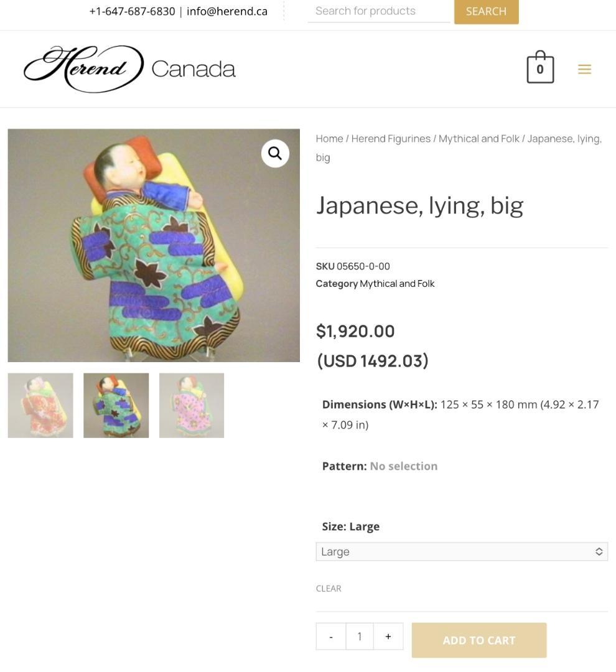The image size is (616, 672).
Task: Click the magnifier zoom icon on product image
Action: [x=275, y=153]
